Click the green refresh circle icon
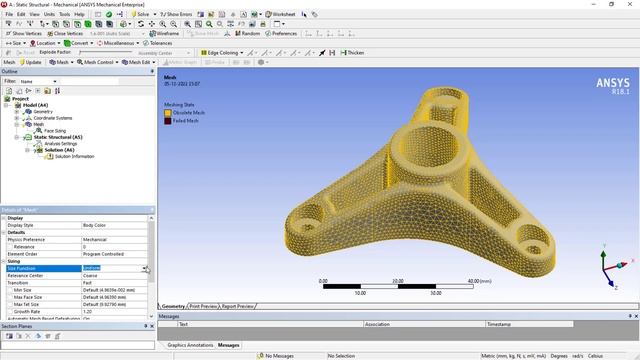640x360 pixels. coord(109,14)
